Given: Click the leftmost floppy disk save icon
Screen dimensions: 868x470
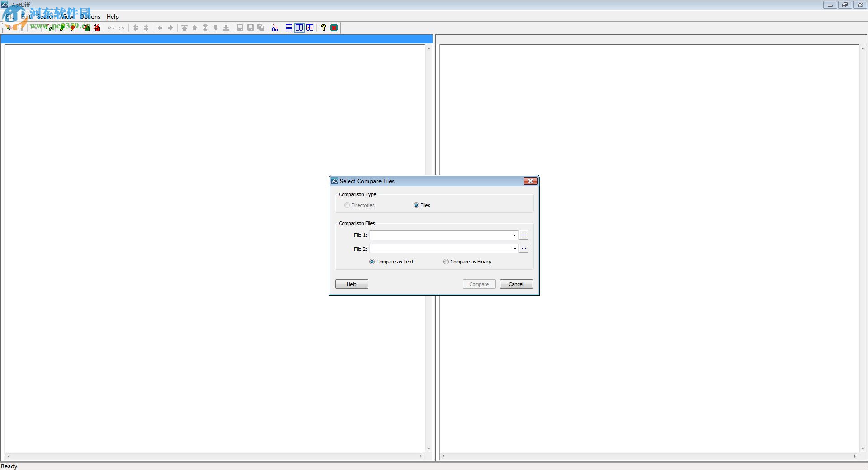Looking at the screenshot, I should tap(240, 28).
